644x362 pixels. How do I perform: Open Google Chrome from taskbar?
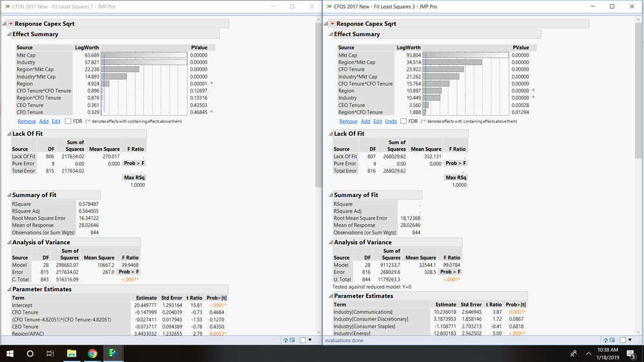tap(92, 354)
